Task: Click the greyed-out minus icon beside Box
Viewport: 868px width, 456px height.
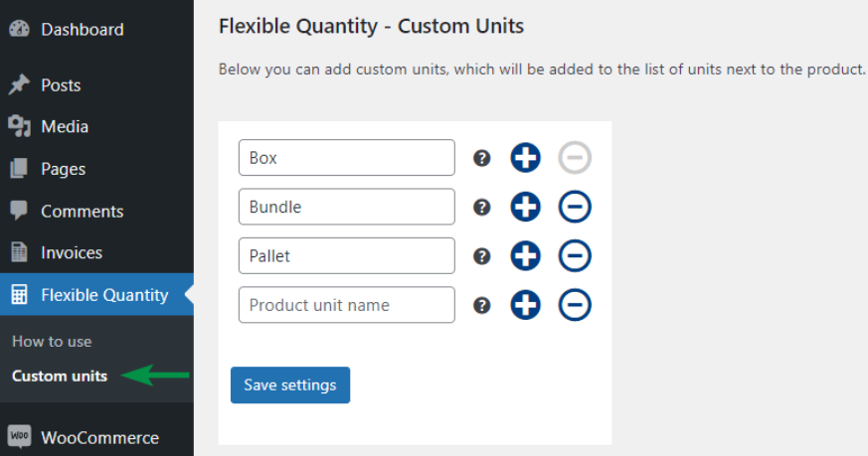Action: [575, 158]
